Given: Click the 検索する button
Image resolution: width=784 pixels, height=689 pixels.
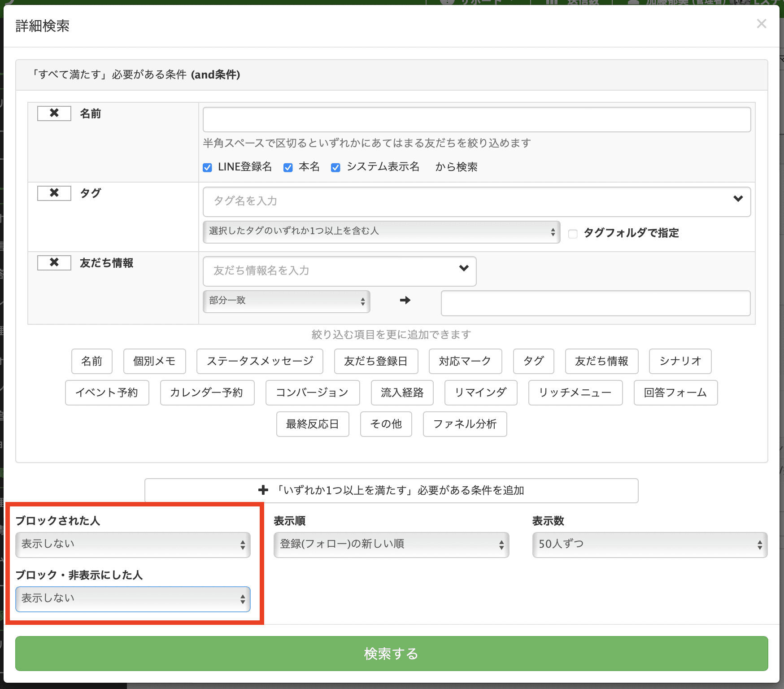Looking at the screenshot, I should pos(392,654).
